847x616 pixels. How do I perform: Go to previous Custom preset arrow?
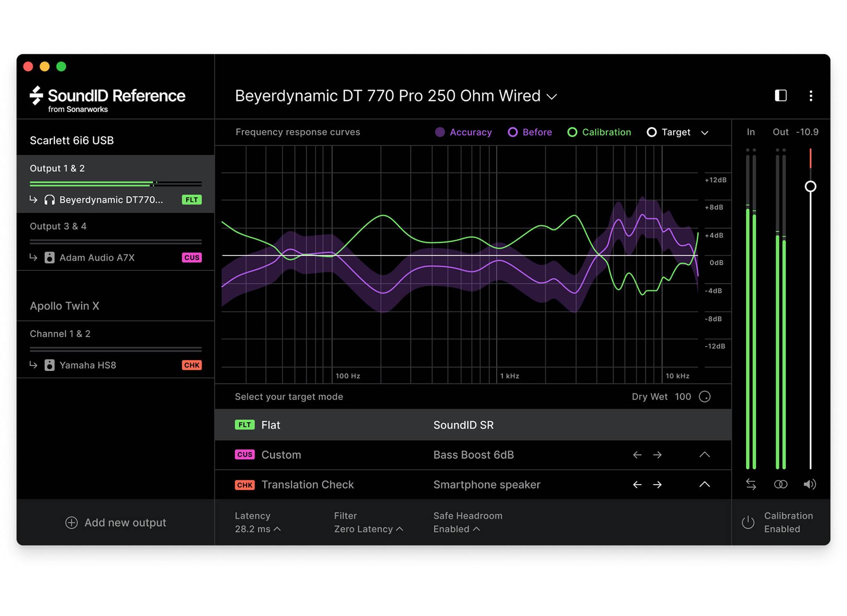[637, 455]
